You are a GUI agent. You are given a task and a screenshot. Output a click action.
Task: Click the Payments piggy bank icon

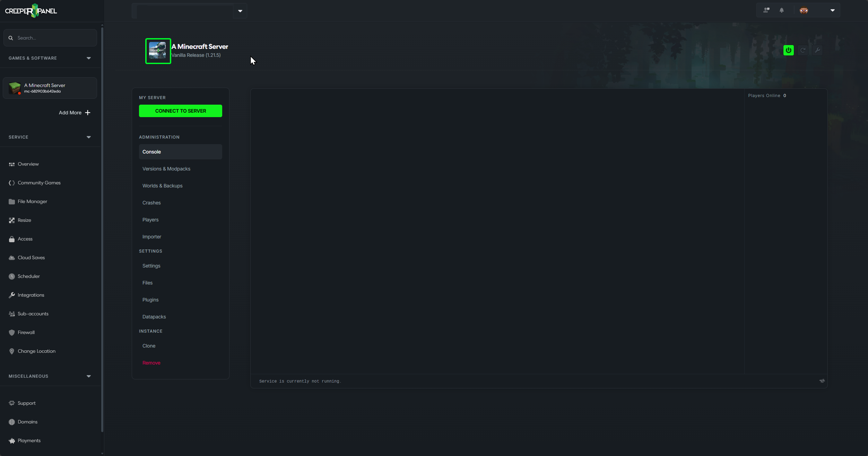12,441
